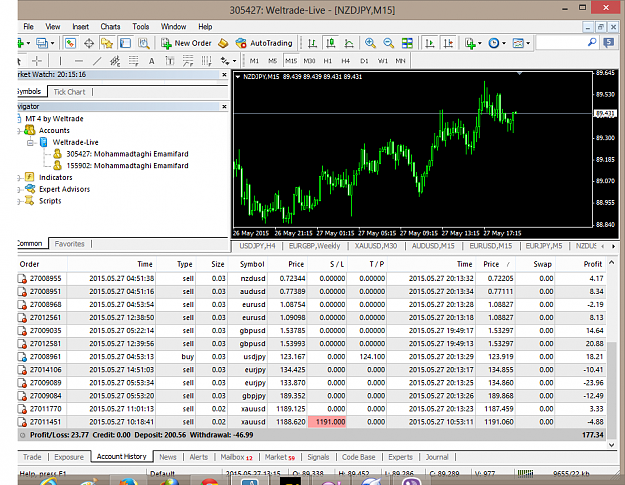
Task: Collapse the Weltrade-Live tree node
Action: pyautogui.click(x=31, y=142)
